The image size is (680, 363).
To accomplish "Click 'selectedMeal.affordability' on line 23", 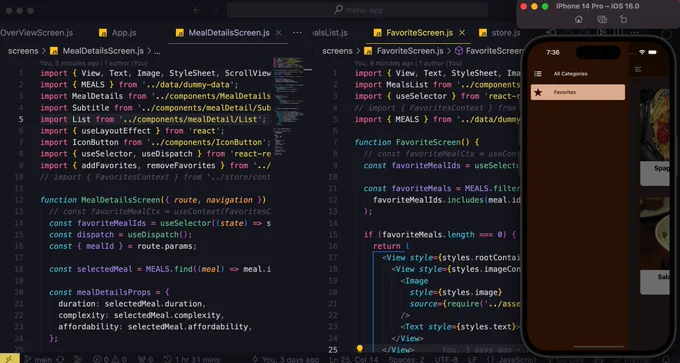I will pos(188,327).
